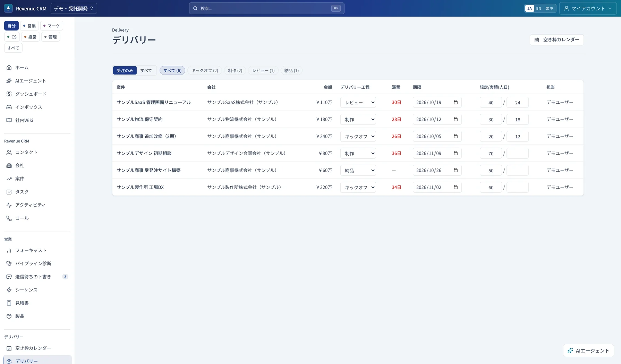The image size is (621, 364).
Task: Switch filter to すべて next to 受注のみ
Action: pyautogui.click(x=146, y=70)
